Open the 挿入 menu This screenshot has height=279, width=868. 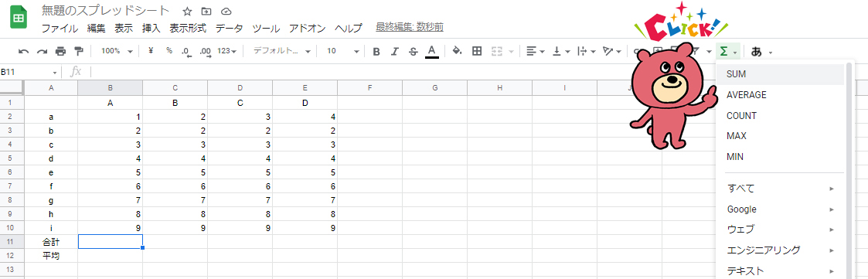pos(151,29)
